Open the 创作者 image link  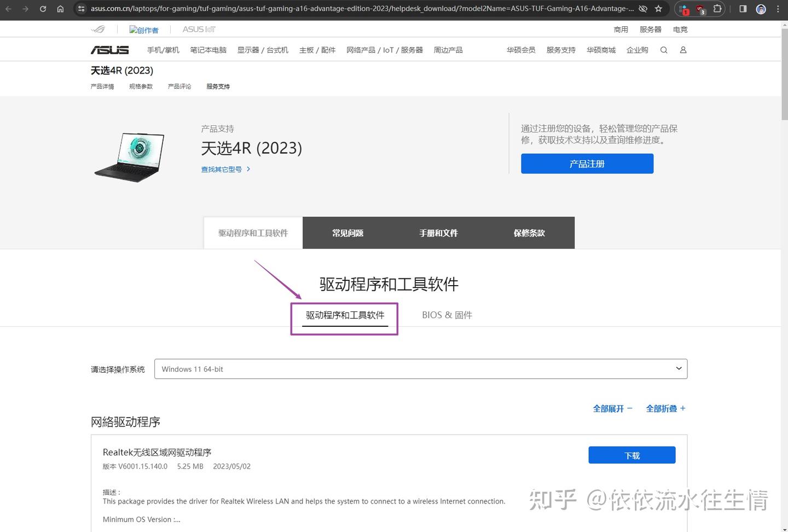point(144,30)
